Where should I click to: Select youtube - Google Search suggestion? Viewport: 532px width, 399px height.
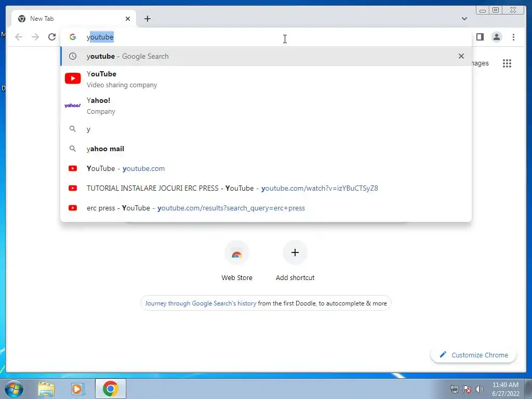point(266,56)
